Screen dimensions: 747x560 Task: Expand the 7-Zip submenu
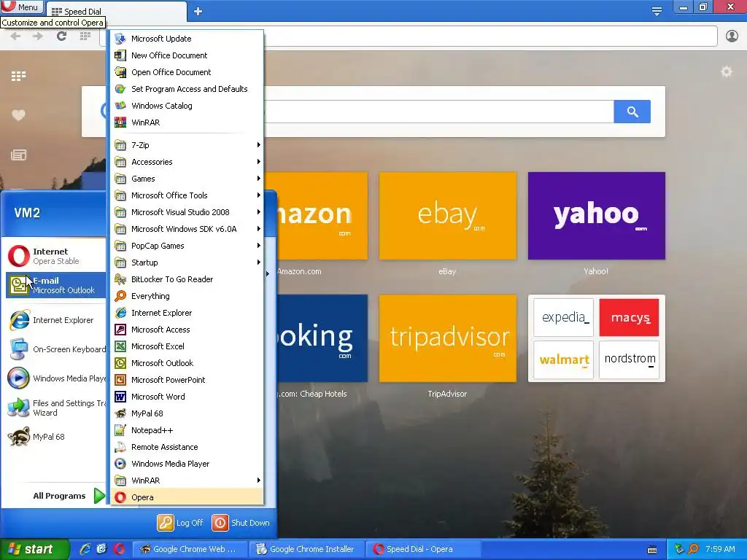click(187, 145)
